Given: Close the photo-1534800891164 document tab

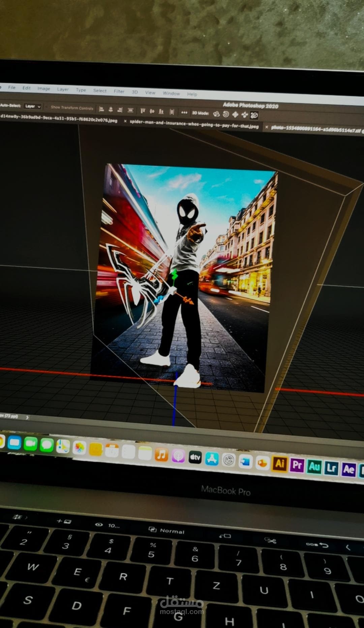Looking at the screenshot, I should click(x=267, y=127).
